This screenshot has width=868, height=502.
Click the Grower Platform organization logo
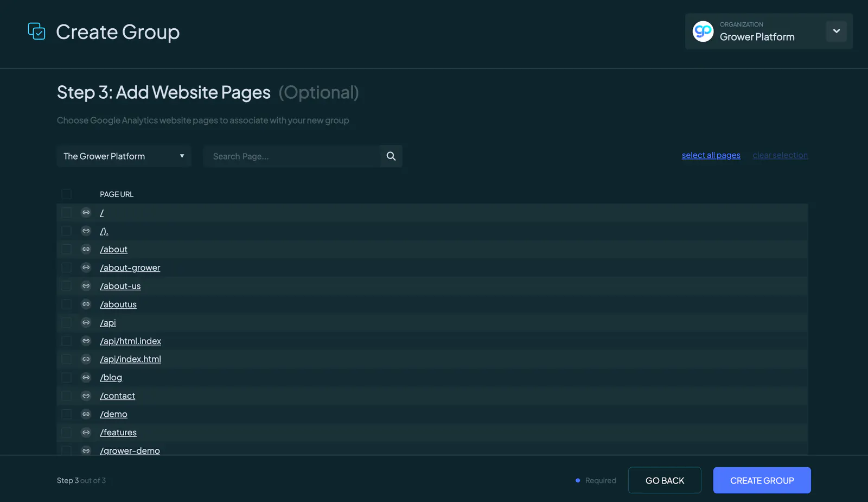[703, 31]
